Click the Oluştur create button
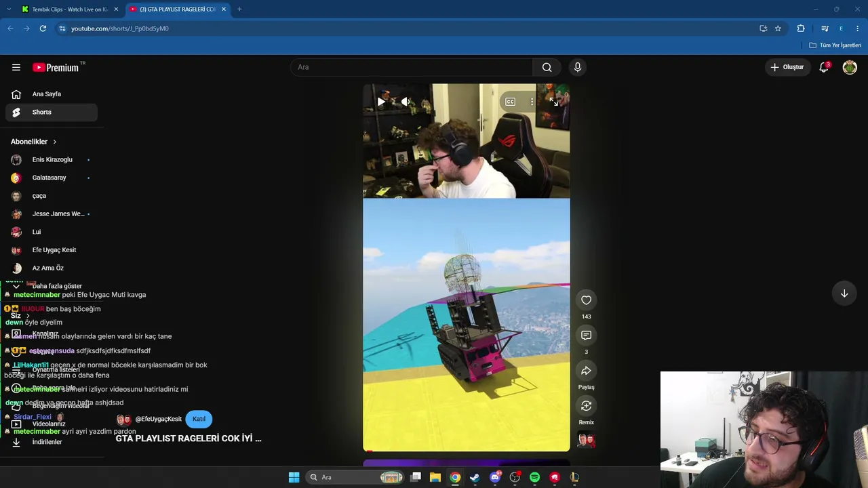Viewport: 868px width, 488px height. click(787, 67)
